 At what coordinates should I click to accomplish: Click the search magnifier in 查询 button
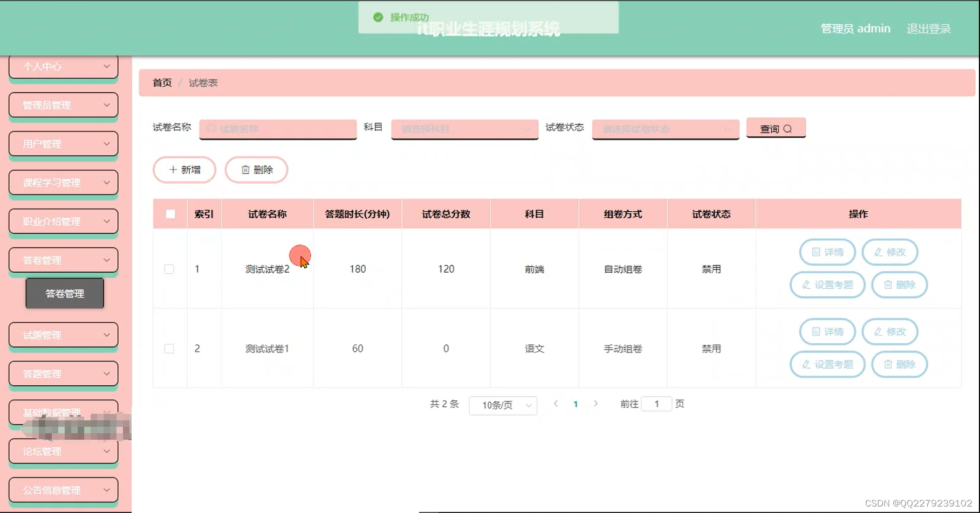click(x=789, y=128)
